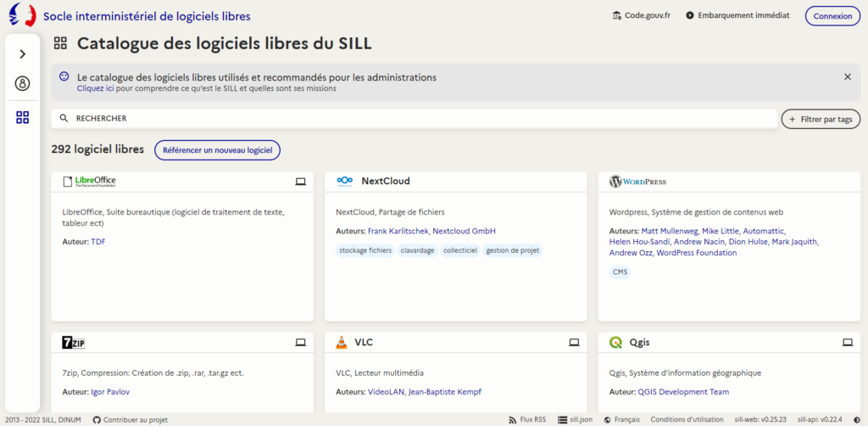The width and height of the screenshot is (868, 426).
Task: Click desktop icon on VLC card
Action: point(574,343)
